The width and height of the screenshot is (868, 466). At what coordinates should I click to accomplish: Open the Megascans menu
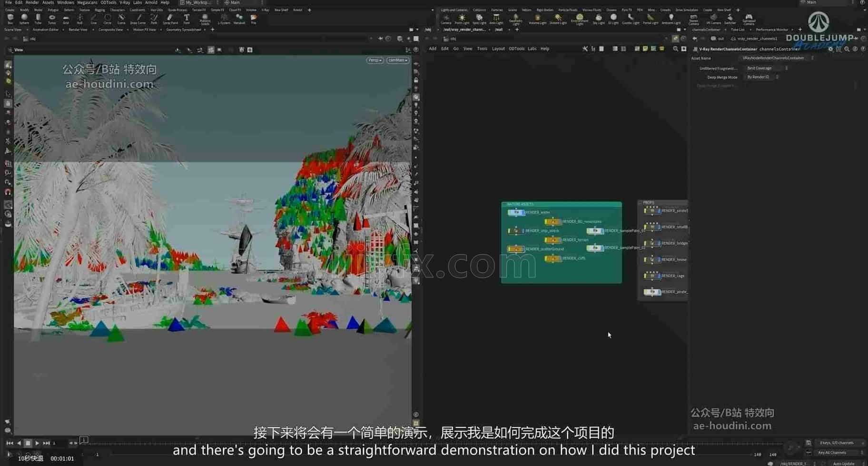point(87,2)
